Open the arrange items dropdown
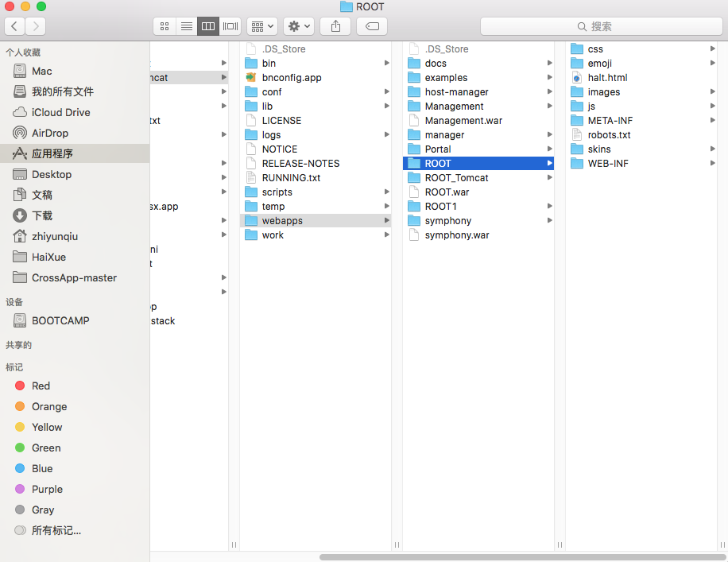Image resolution: width=728 pixels, height=562 pixels. tap(262, 26)
